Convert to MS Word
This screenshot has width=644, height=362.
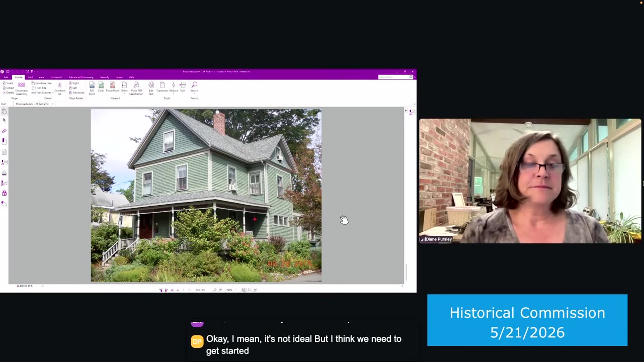point(92,88)
